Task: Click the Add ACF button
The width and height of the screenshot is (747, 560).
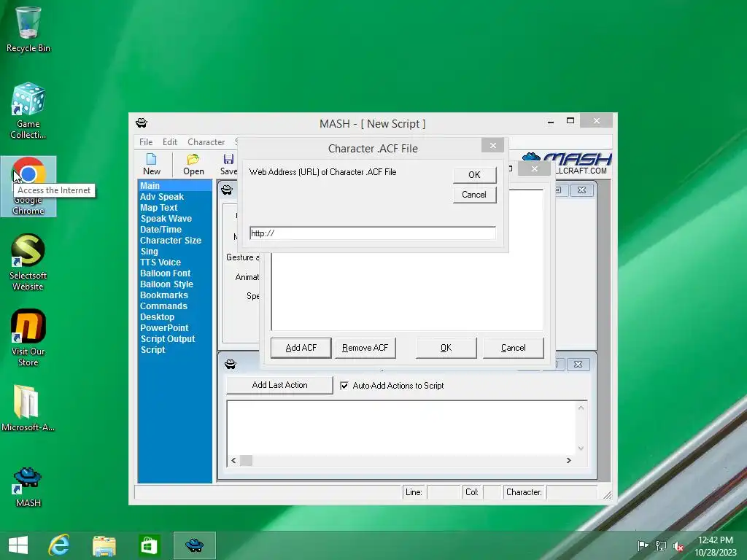Action: (301, 348)
